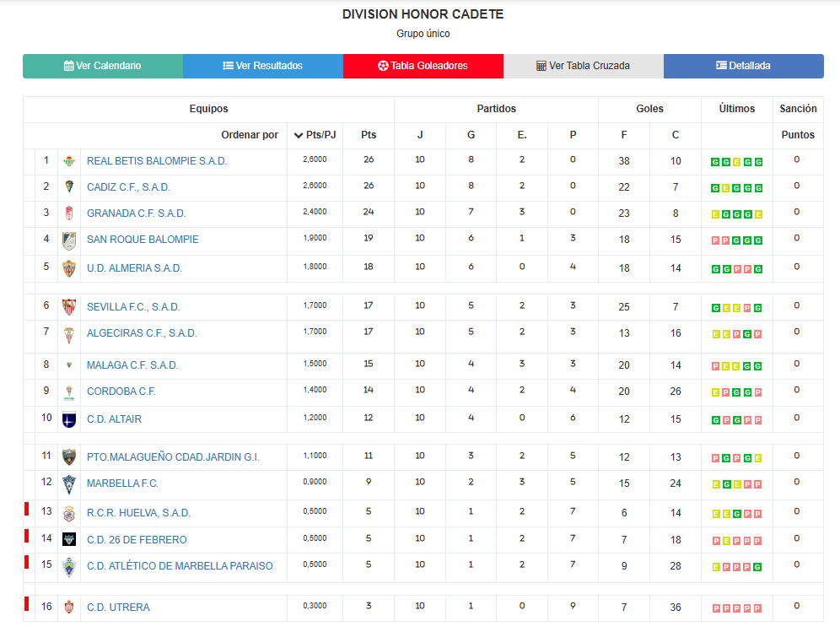Open PTO.MALAGUEÑO CDAD.JARDIN G.I. link

point(173,457)
